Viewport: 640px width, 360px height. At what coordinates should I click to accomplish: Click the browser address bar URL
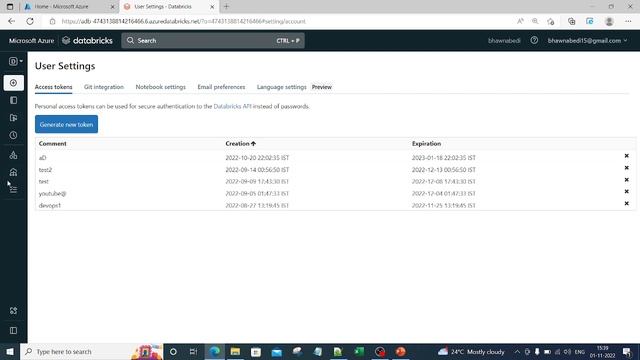coord(184,21)
